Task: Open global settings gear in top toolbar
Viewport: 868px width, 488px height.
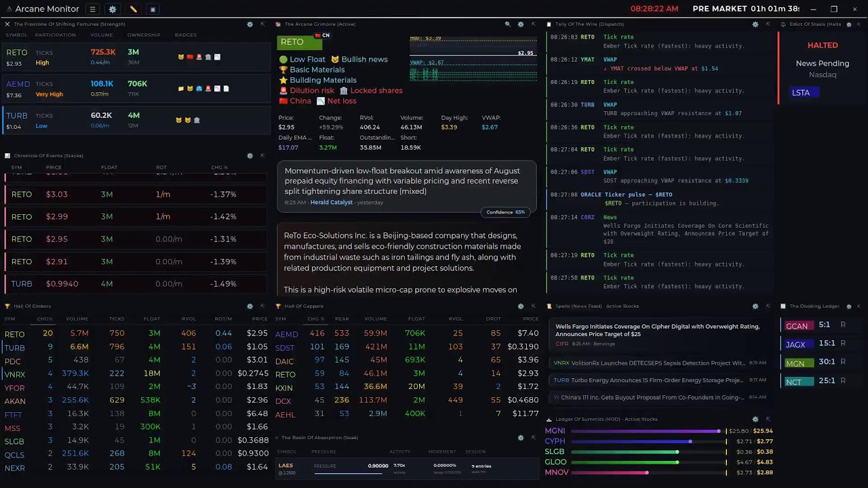Action: click(113, 9)
